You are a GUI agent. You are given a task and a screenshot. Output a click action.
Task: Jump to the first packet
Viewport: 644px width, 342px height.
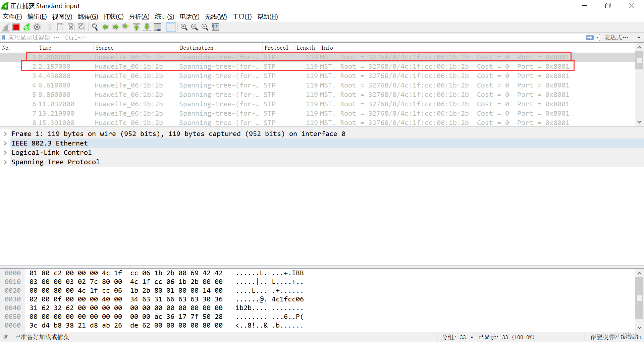tap(137, 27)
